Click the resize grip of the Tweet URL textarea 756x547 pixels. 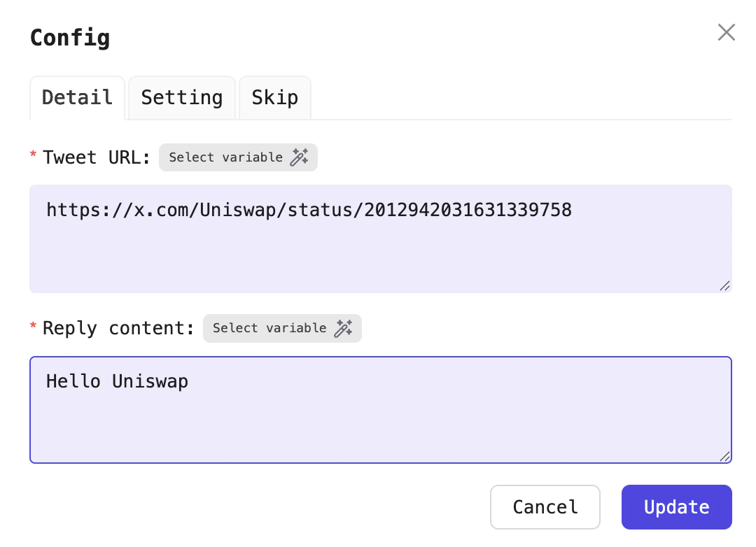pos(724,286)
